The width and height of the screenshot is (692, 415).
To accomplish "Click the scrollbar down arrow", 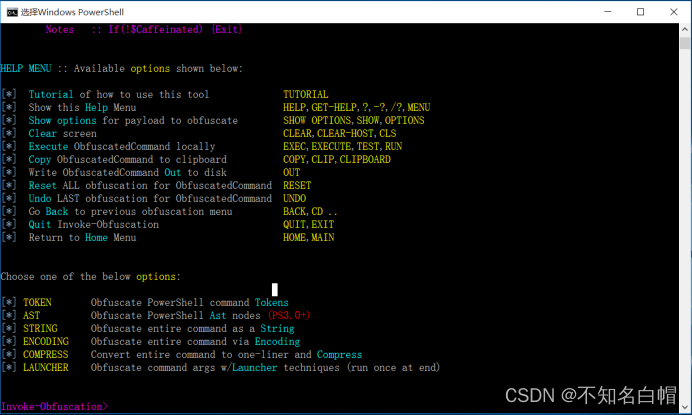I will coord(684,407).
